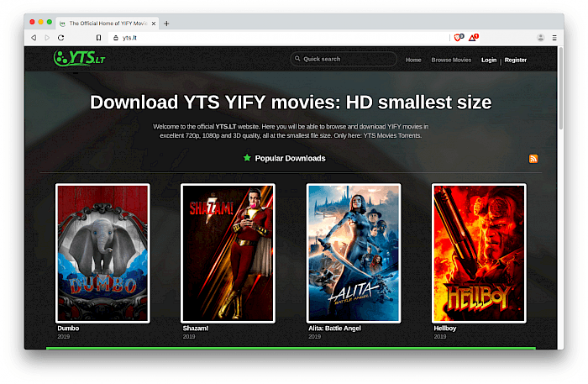The width and height of the screenshot is (588, 384).
Task: Close the YIFY Movies tab
Action: [154, 24]
